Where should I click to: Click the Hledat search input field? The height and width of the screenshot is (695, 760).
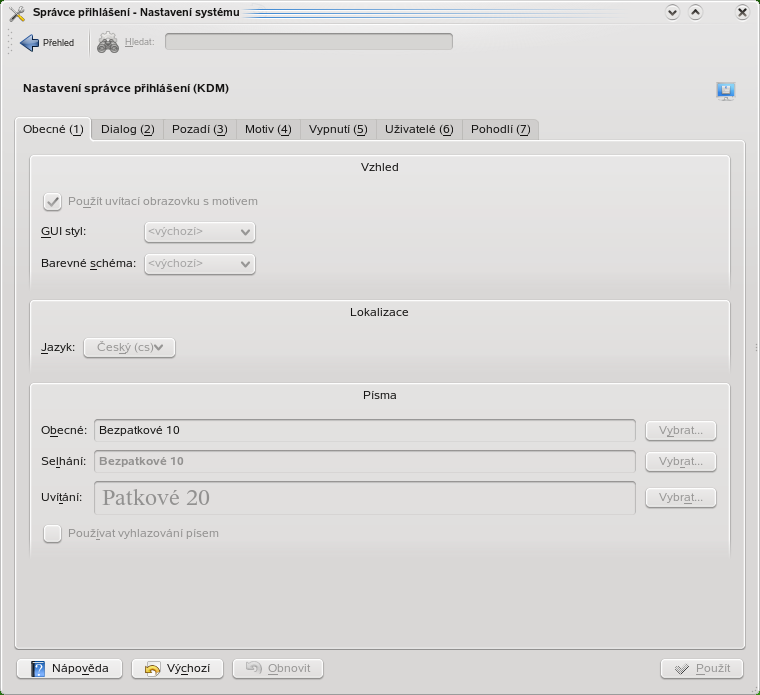[x=308, y=42]
